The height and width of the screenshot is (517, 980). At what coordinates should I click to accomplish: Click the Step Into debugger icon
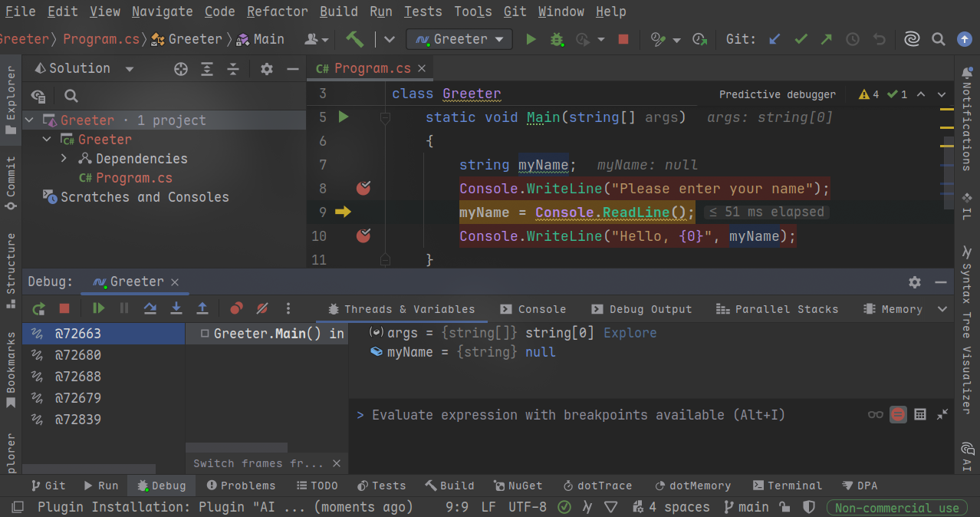[176, 308]
